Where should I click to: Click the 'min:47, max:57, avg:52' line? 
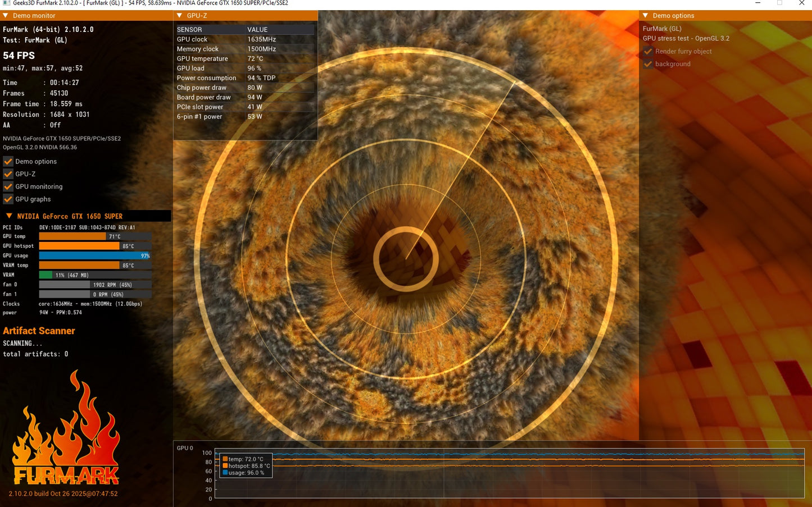[x=43, y=68]
